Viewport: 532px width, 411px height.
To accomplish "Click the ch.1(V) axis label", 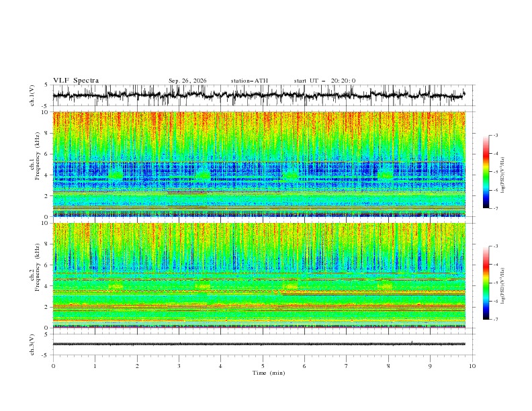I will tap(32, 95).
